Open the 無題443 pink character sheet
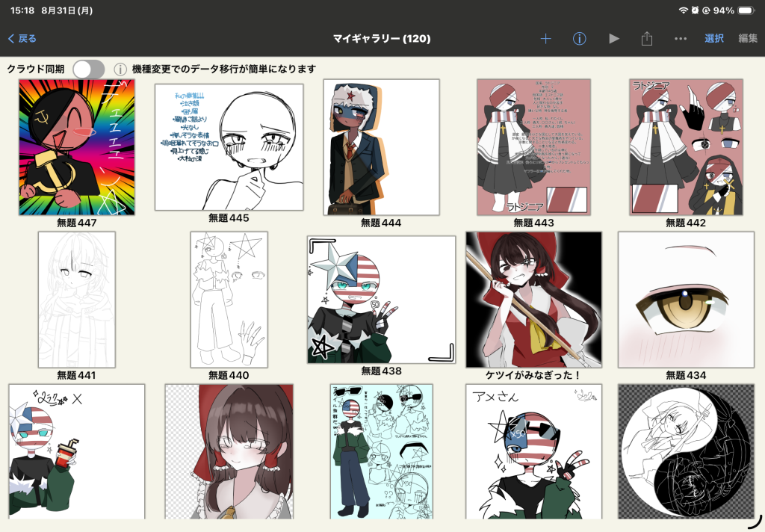The height and width of the screenshot is (532, 765). (533, 147)
